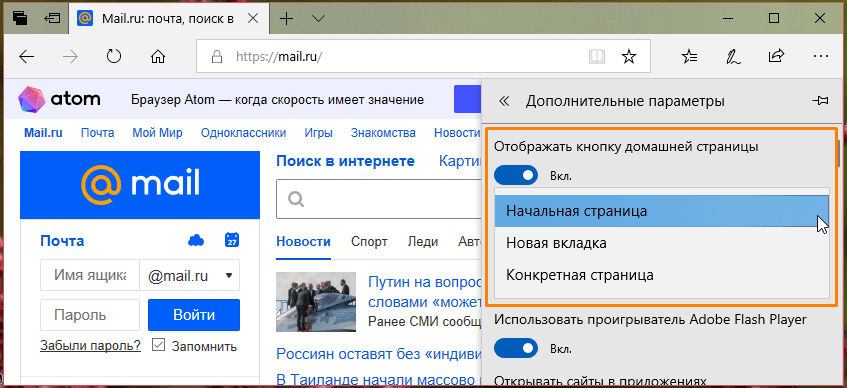Uncheck the Запомнить checkbox
Screen dimensions: 847x388
[x=158, y=345]
